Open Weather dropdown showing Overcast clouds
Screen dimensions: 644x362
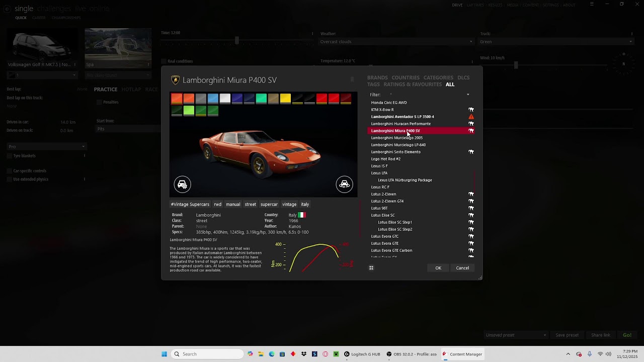click(x=396, y=42)
